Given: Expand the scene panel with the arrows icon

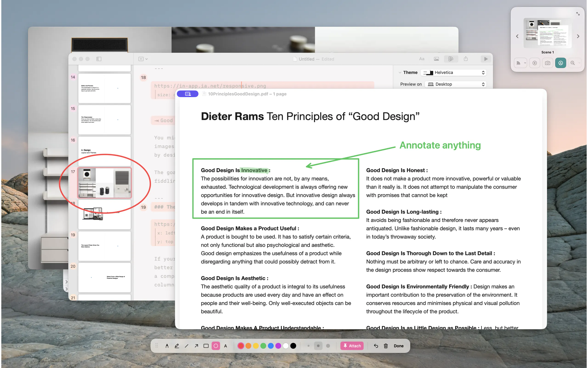Looking at the screenshot, I should click(578, 14).
